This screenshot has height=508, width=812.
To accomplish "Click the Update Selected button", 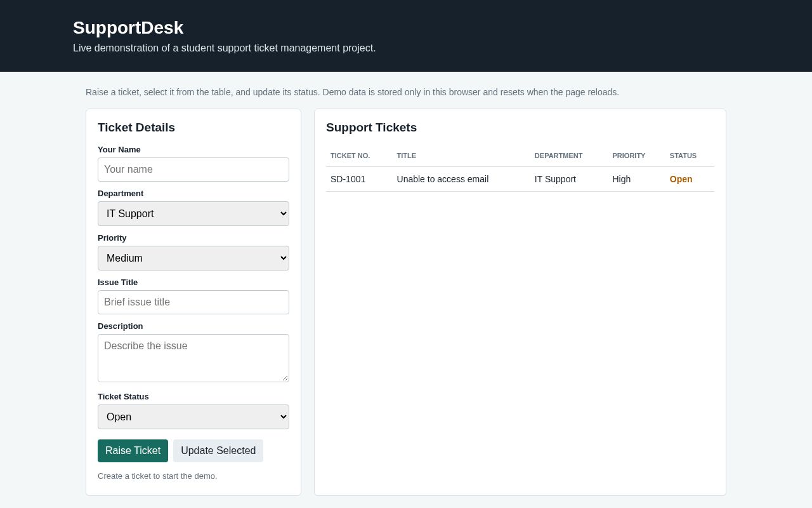I will [218, 451].
